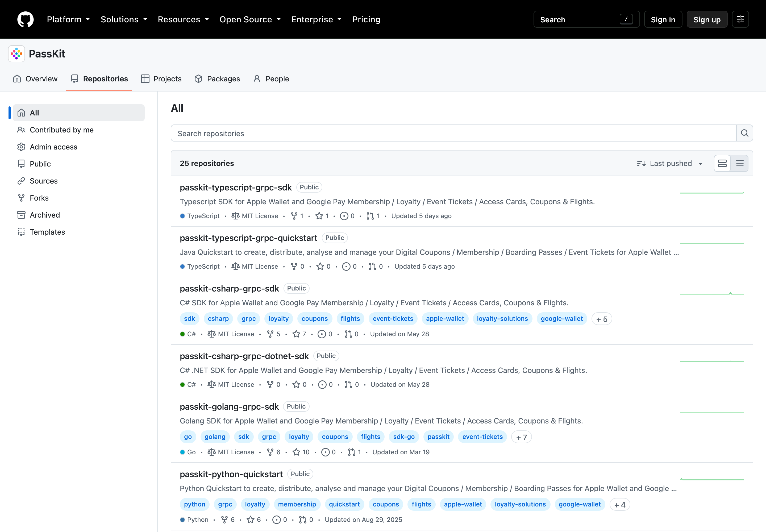Expand the Platform menu
The image size is (766, 532).
click(68, 19)
